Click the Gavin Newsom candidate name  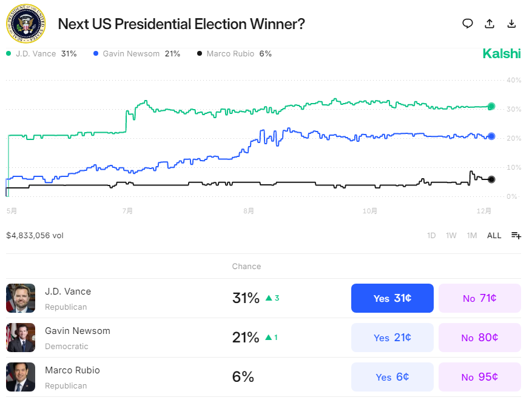point(77,331)
